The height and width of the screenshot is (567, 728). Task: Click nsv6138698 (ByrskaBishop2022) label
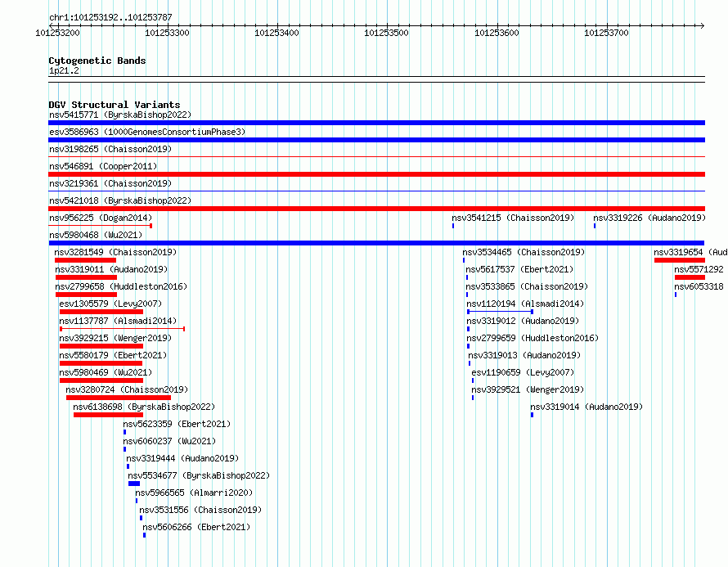click(144, 407)
